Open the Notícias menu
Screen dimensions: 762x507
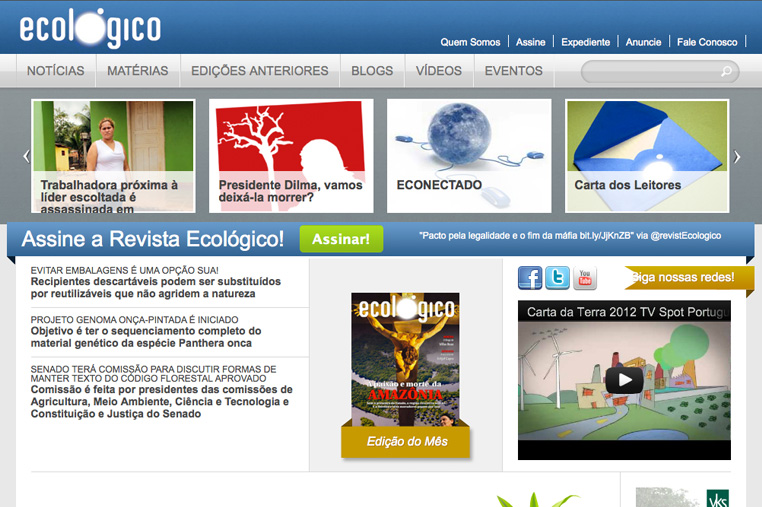(x=55, y=71)
